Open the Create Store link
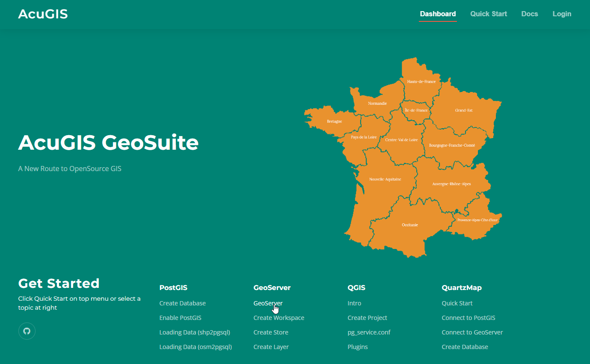Screen dimensions: 590x364 click(x=271, y=332)
